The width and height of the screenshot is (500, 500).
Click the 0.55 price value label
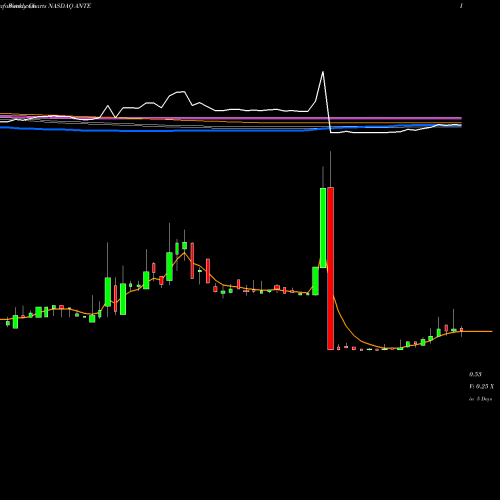click(x=475, y=374)
